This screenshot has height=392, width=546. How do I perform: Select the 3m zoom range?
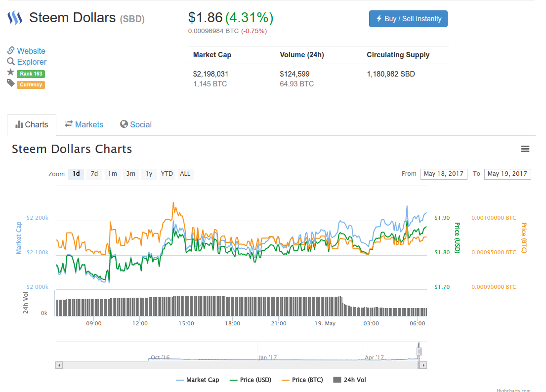coord(130,174)
